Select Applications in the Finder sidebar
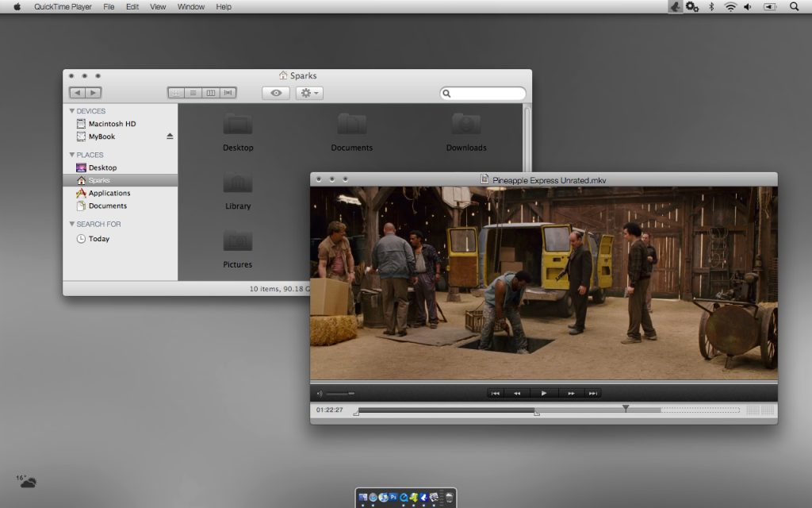Viewport: 812px width, 508px height. tap(109, 193)
